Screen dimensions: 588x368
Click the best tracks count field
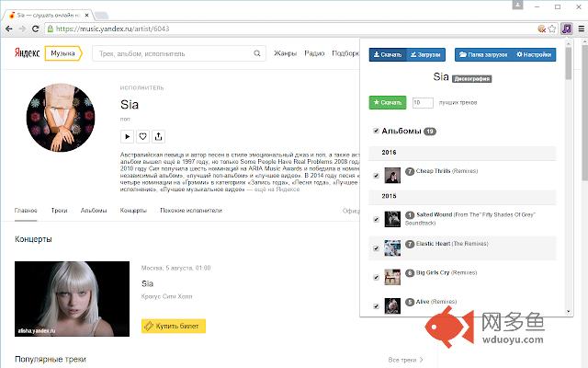423,102
